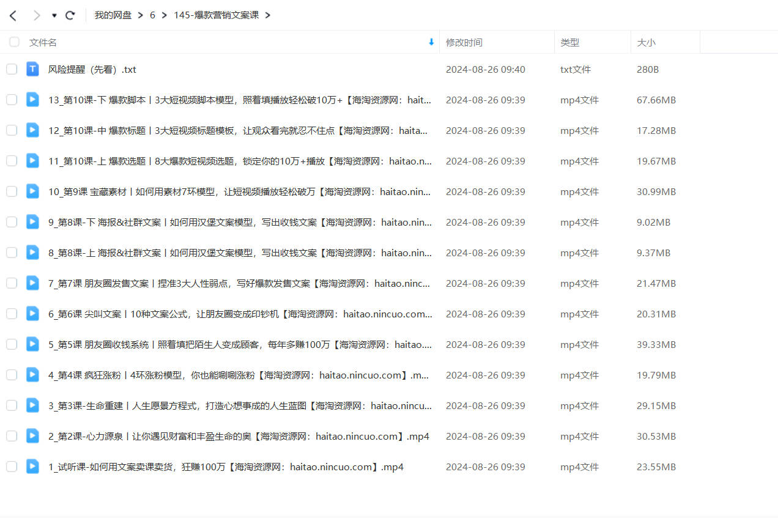Navigate to 我的网盘 breadcrumb
This screenshot has height=532, width=778.
(113, 15)
